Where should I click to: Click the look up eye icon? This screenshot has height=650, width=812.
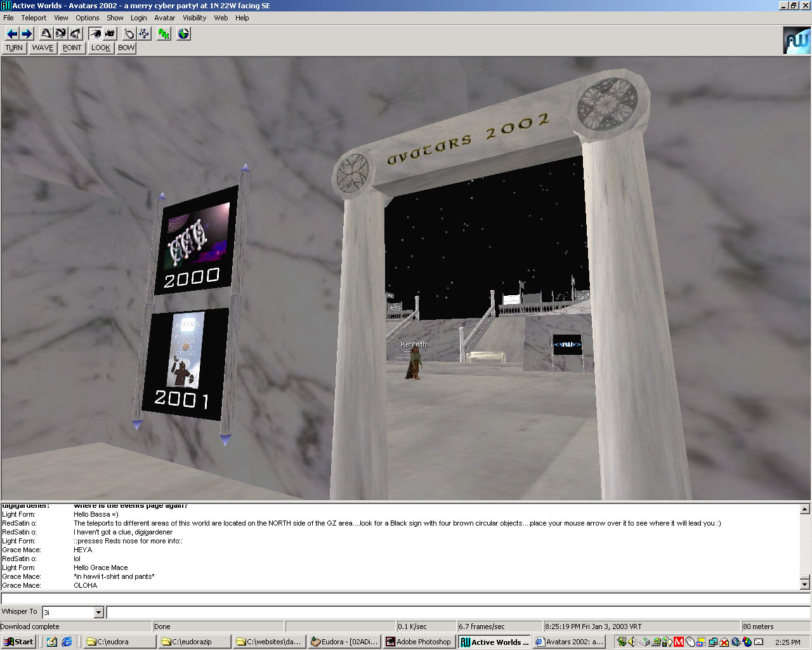pyautogui.click(x=46, y=34)
